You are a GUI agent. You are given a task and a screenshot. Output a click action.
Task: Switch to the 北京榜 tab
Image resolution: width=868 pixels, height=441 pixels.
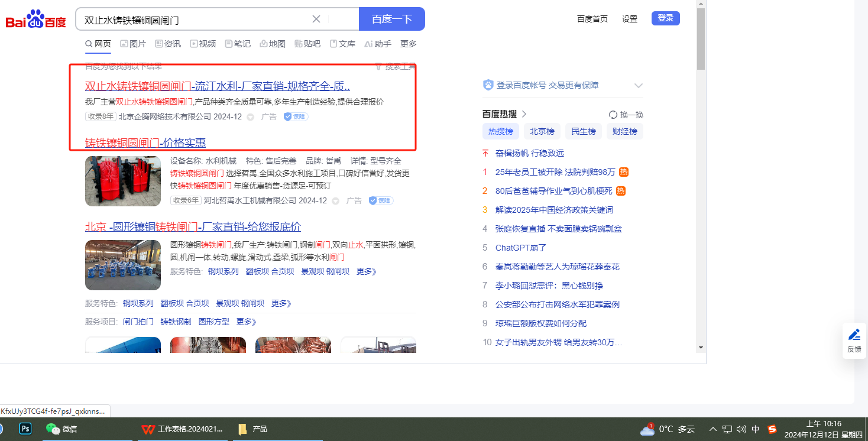point(542,131)
